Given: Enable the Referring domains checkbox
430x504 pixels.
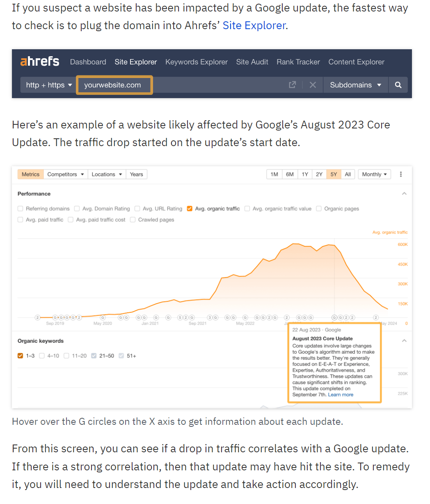Looking at the screenshot, I should [20, 208].
